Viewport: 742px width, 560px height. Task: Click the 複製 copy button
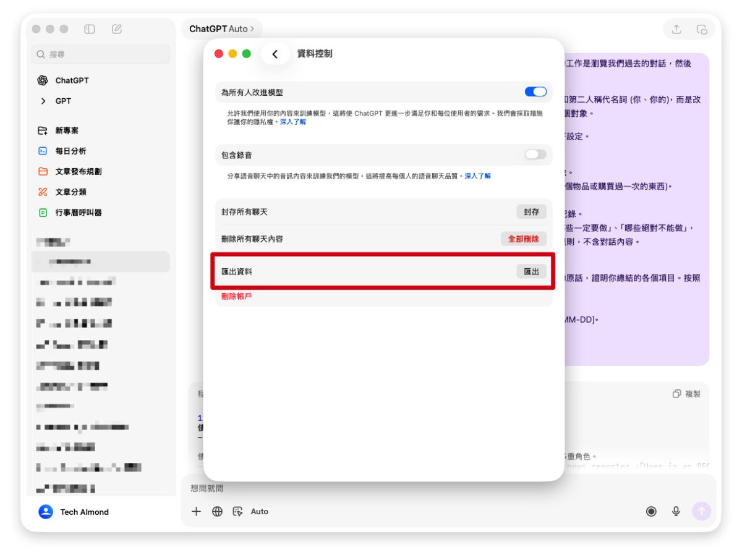[686, 394]
